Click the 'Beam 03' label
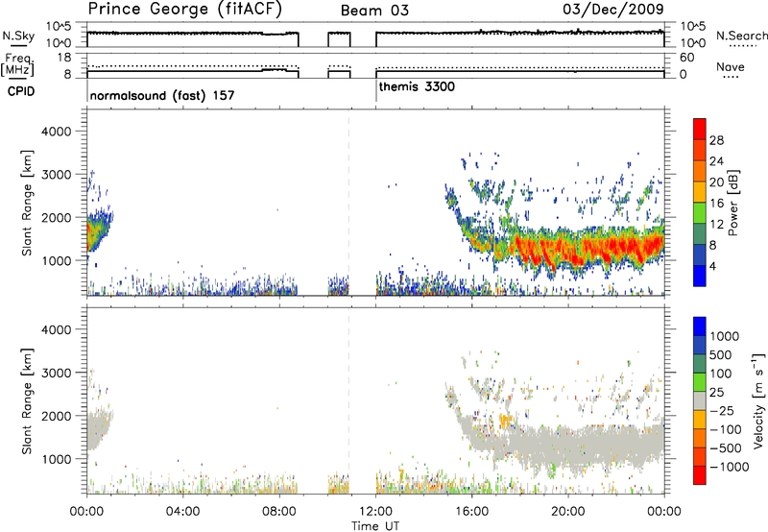 click(374, 11)
